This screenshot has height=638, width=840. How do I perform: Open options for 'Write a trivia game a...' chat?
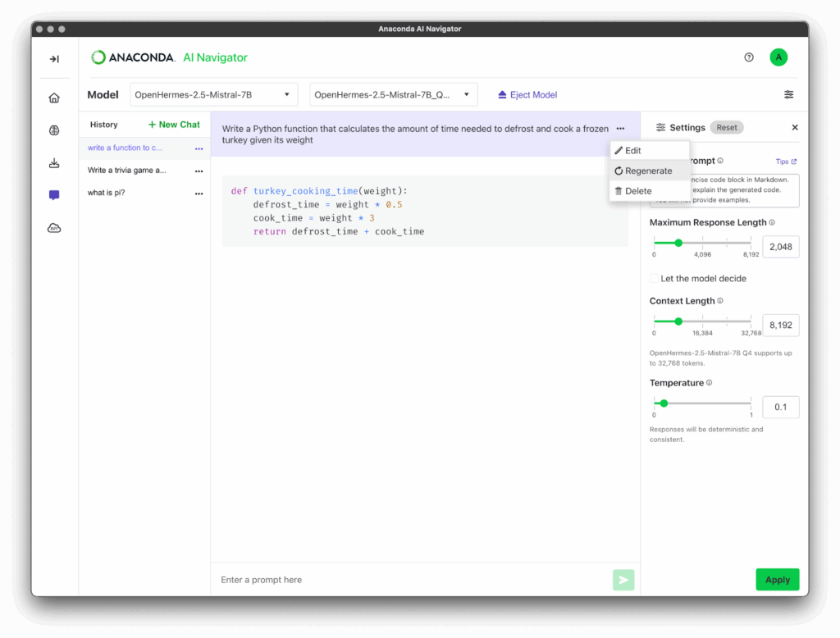point(199,171)
